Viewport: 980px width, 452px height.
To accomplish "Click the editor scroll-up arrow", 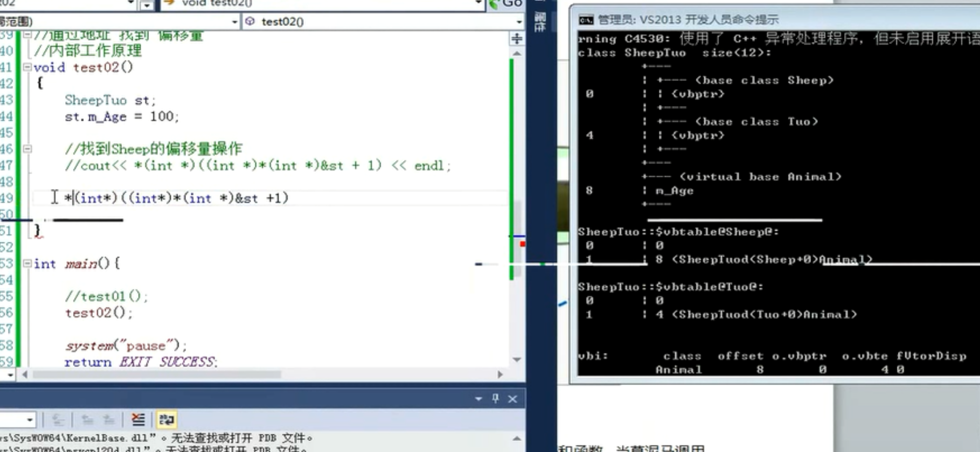I will tap(517, 53).
